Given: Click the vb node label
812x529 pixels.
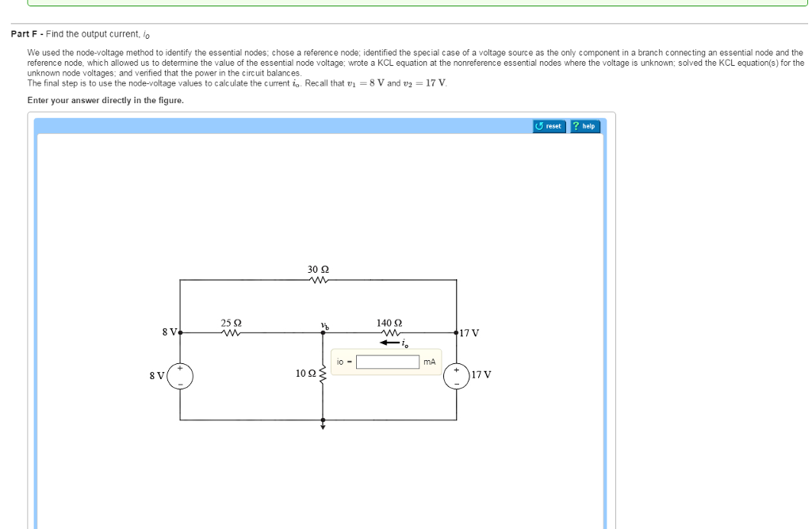Looking at the screenshot, I should [x=324, y=326].
